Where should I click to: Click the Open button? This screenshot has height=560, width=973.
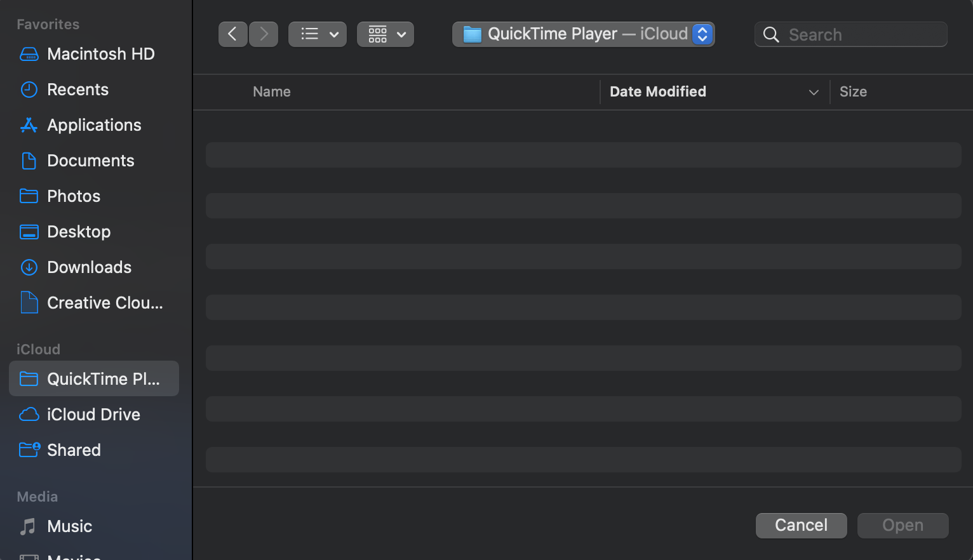(903, 525)
